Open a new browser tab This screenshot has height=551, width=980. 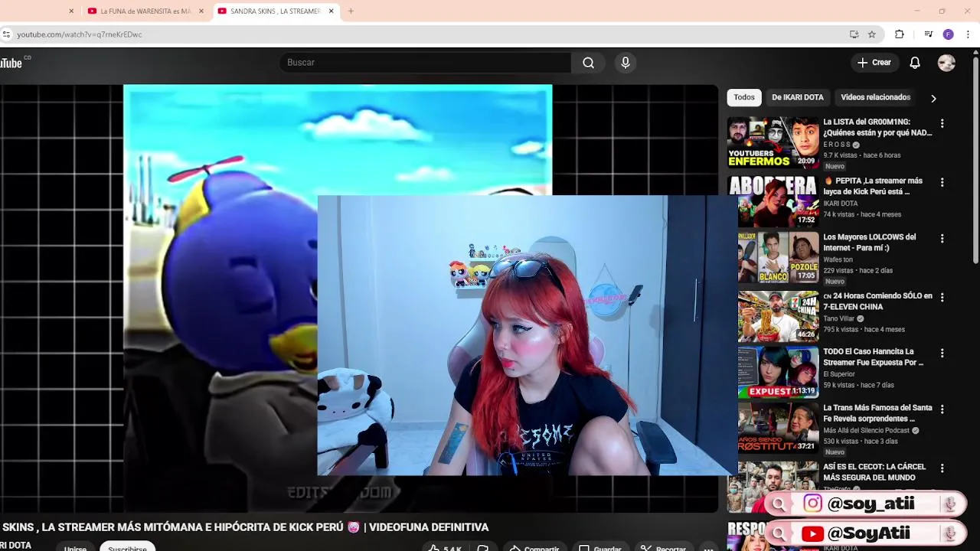pos(351,11)
